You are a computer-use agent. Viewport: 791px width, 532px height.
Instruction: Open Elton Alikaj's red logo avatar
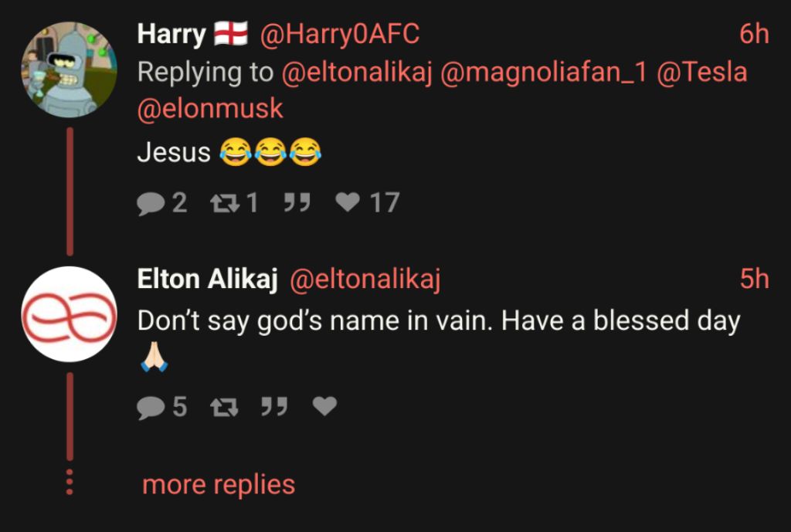pyautogui.click(x=69, y=314)
